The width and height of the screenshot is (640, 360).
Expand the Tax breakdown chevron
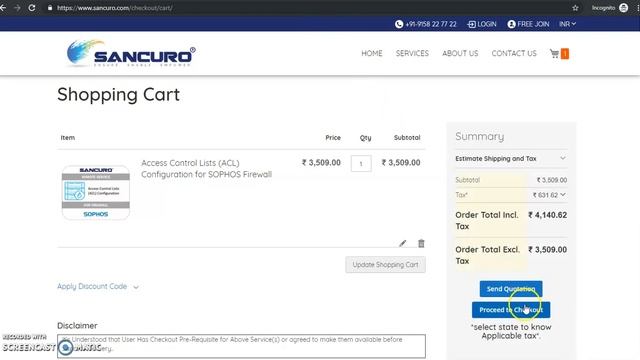point(563,195)
